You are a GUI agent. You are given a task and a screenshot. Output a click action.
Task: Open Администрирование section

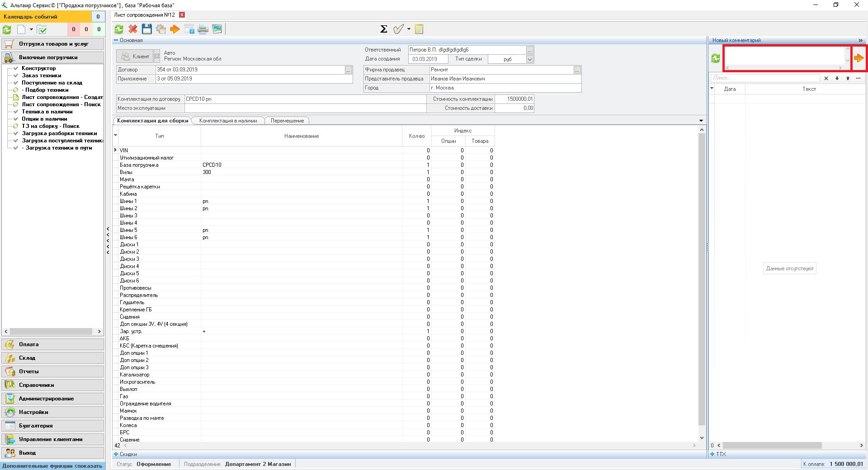pos(53,399)
